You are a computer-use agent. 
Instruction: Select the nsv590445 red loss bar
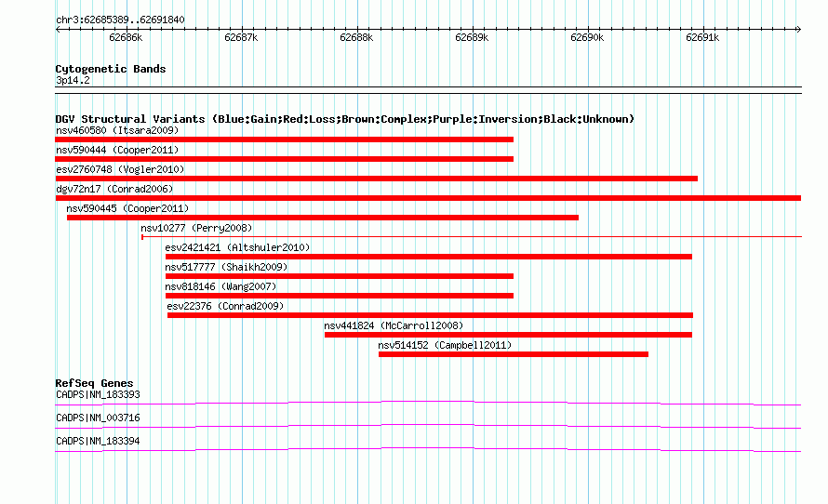pos(323,218)
